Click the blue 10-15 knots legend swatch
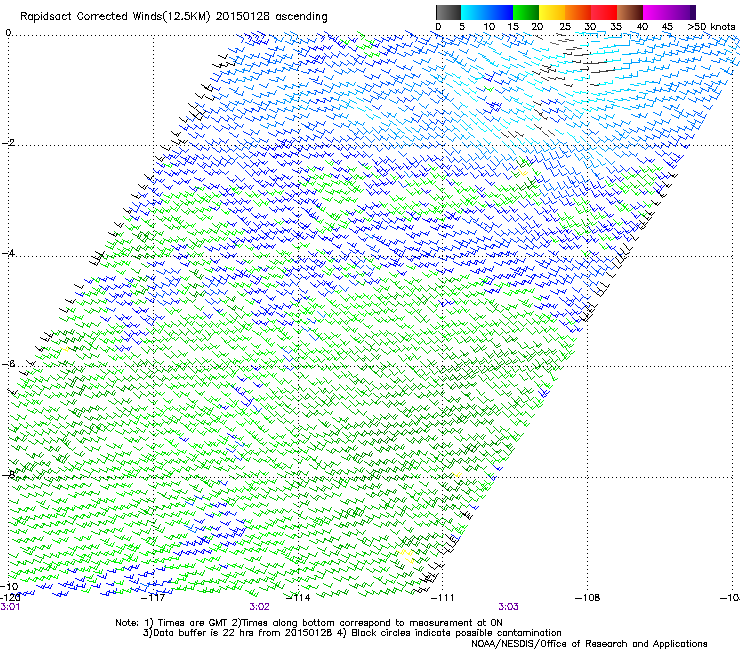Screen dimensions: 740x650 pyautogui.click(x=500, y=12)
